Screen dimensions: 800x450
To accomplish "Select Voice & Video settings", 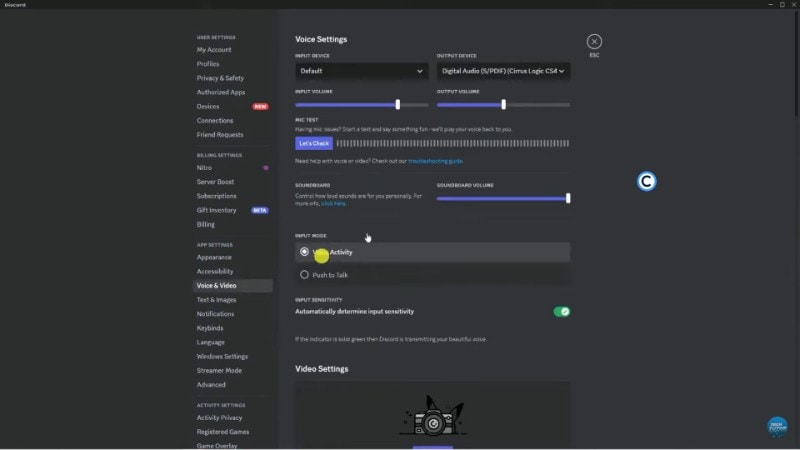I will (x=233, y=286).
